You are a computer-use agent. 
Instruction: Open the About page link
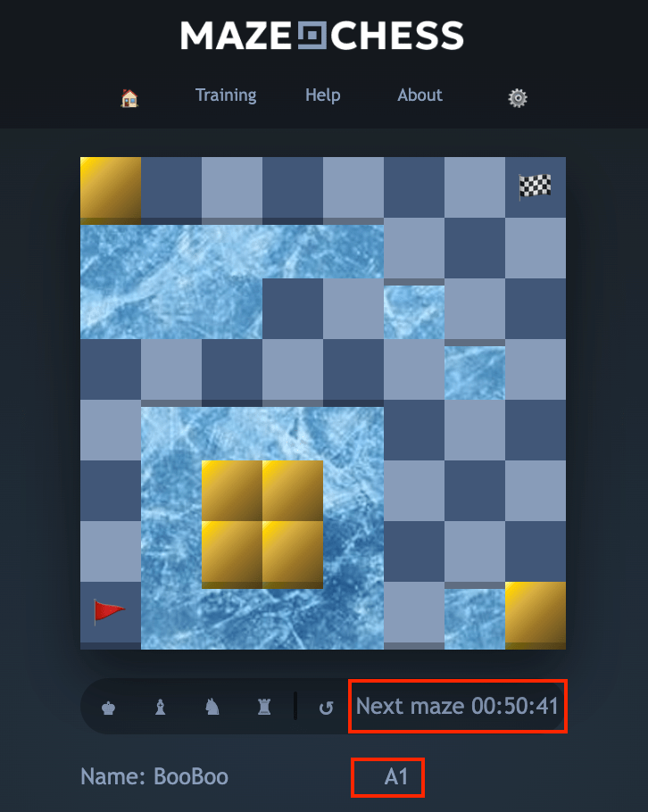pyautogui.click(x=420, y=95)
